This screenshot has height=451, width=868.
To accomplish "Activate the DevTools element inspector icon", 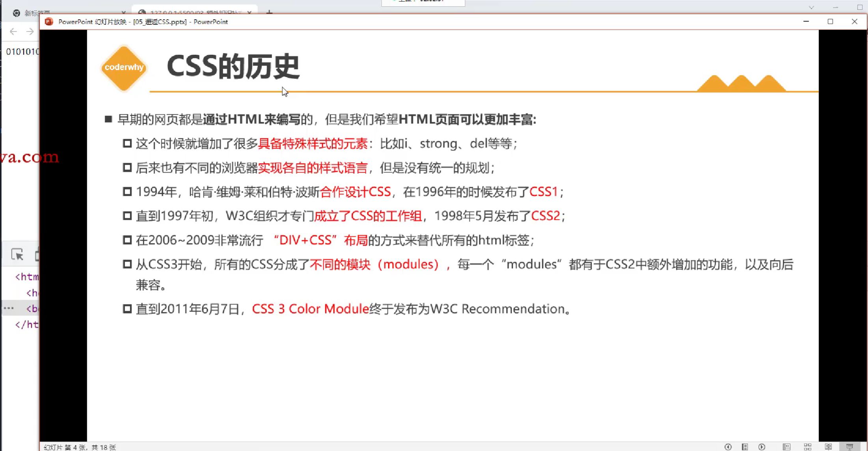I will [17, 254].
